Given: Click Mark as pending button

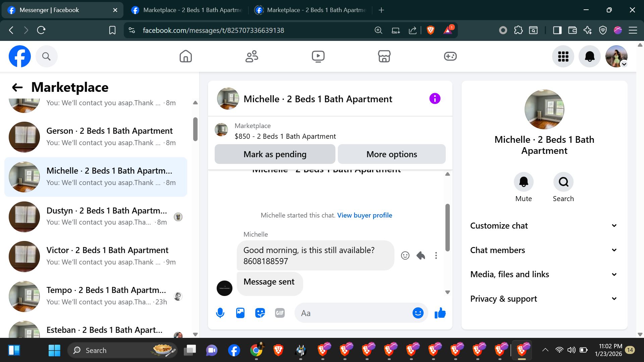Looking at the screenshot, I should [275, 154].
